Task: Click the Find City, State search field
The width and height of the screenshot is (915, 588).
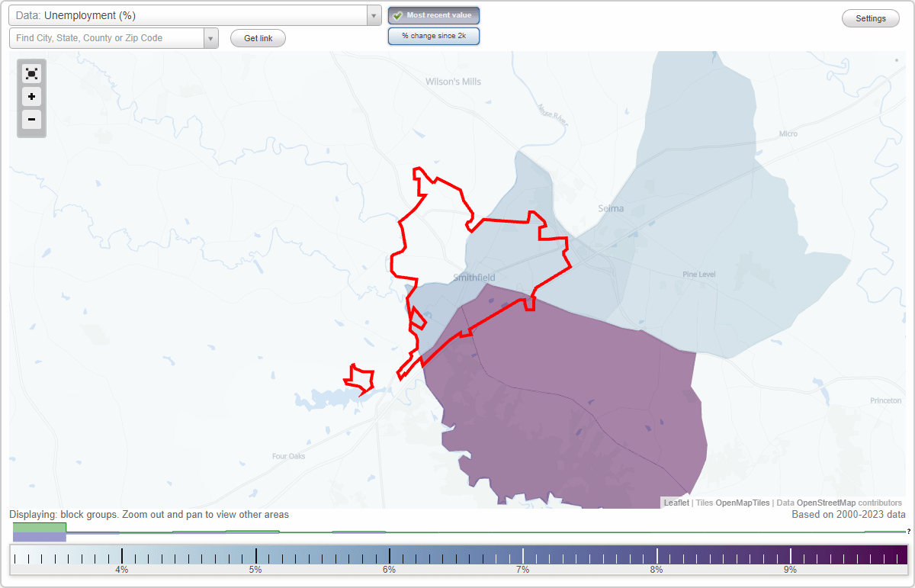Action: point(107,37)
